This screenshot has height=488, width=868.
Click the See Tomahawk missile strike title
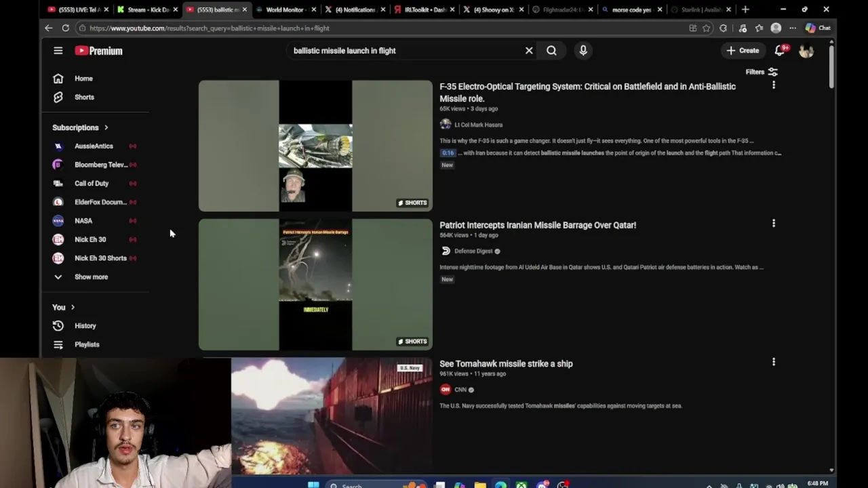tap(506, 364)
